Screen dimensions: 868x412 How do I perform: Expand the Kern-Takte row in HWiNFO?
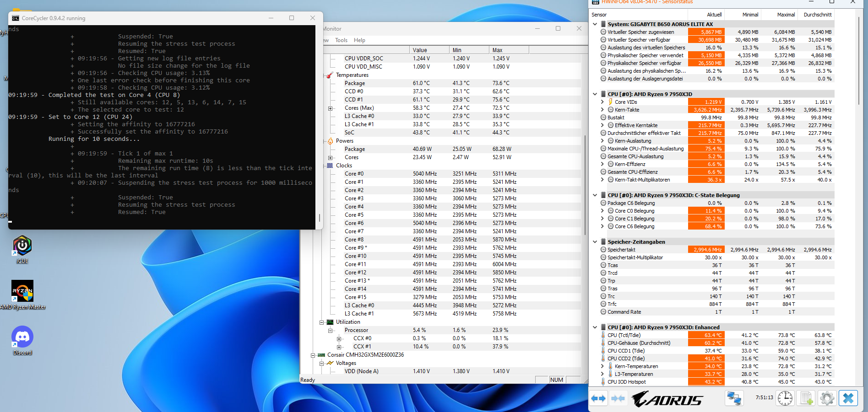point(602,110)
